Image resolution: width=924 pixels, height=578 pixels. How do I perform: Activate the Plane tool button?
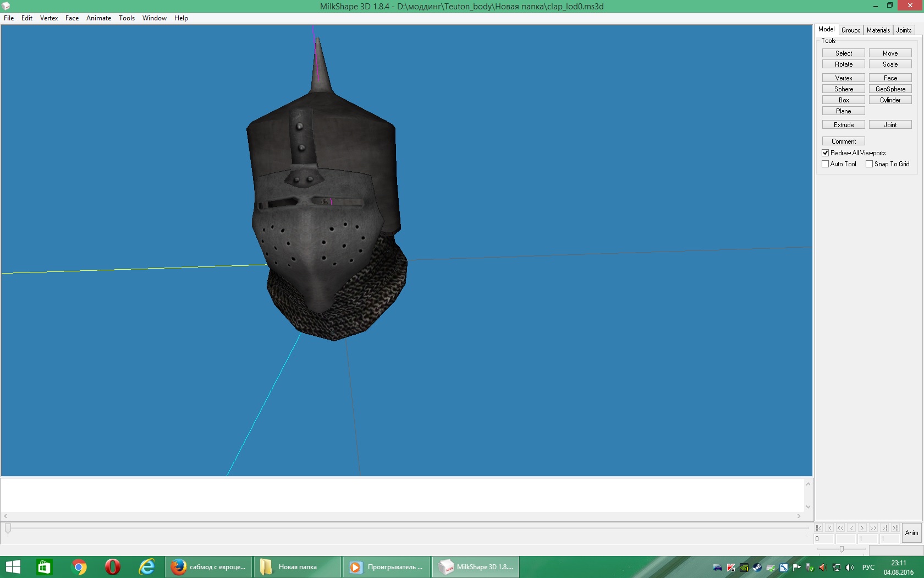pos(844,111)
